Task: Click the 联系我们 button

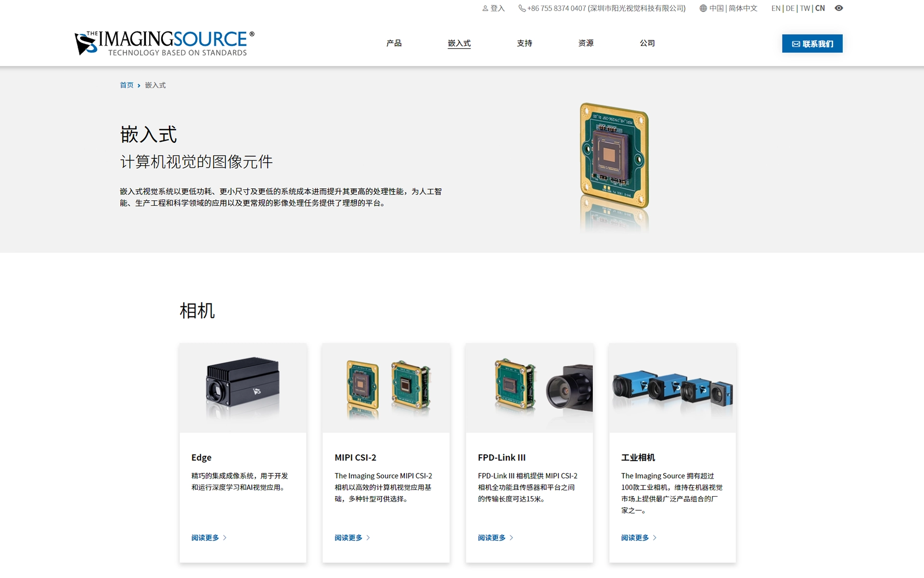Action: tap(812, 43)
